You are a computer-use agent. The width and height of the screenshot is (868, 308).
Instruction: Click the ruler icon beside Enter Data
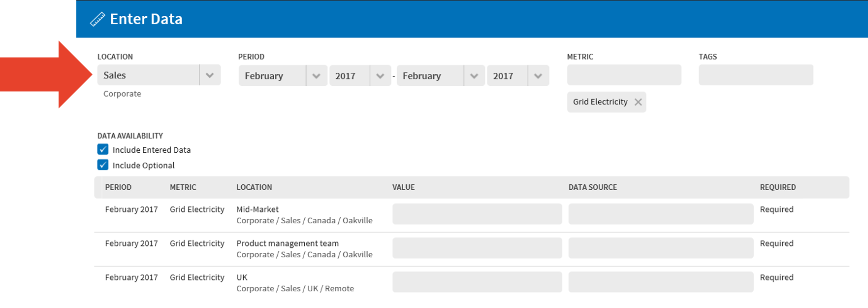(97, 19)
